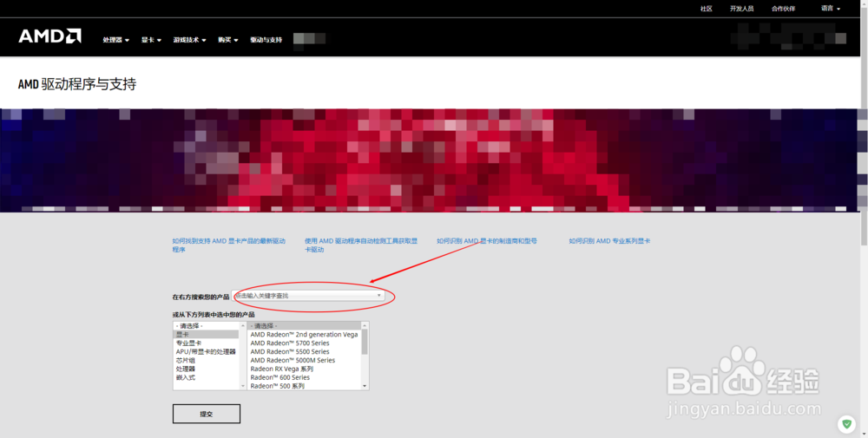Select AMD Radeon 5500 Series
The height and width of the screenshot is (438, 868).
(x=305, y=352)
